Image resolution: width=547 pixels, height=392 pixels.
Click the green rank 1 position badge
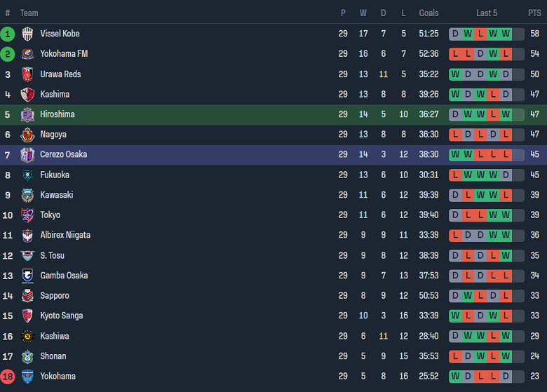tap(8, 34)
